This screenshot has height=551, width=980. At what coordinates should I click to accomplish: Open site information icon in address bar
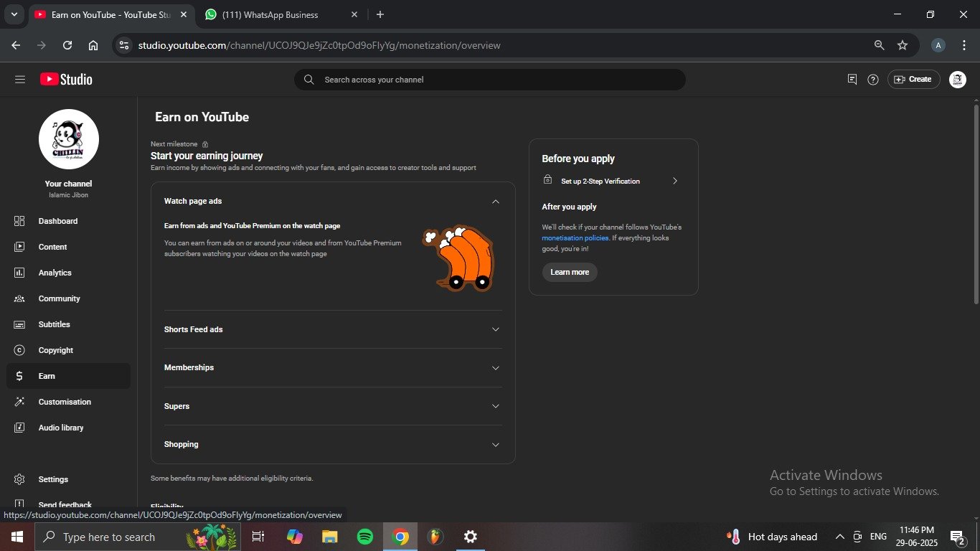click(124, 45)
